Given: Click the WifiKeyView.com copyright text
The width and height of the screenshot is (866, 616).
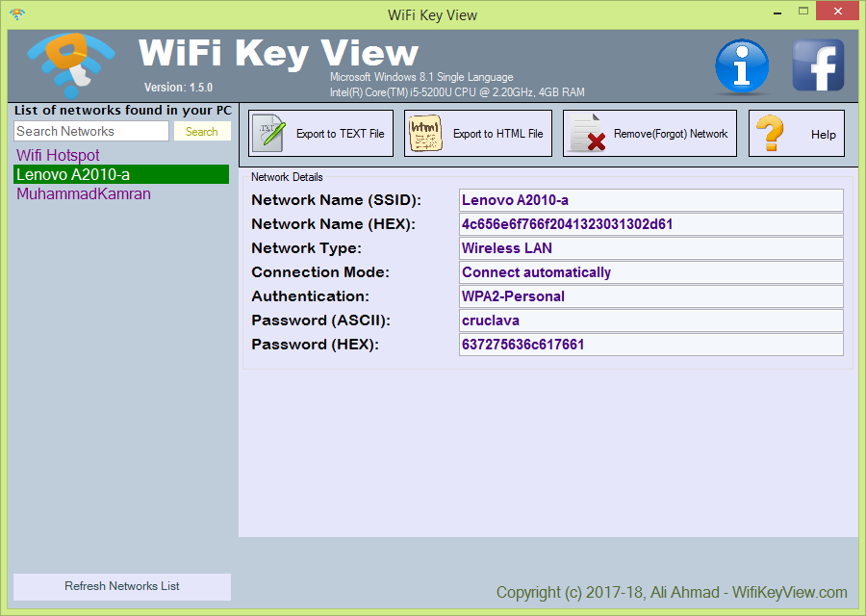Looking at the screenshot, I should (672, 592).
